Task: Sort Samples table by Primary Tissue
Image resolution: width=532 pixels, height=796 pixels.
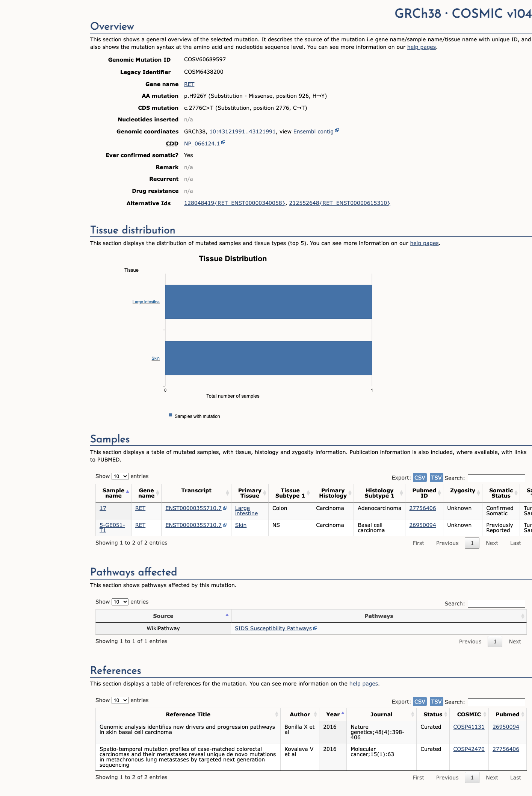Action: [x=249, y=493]
